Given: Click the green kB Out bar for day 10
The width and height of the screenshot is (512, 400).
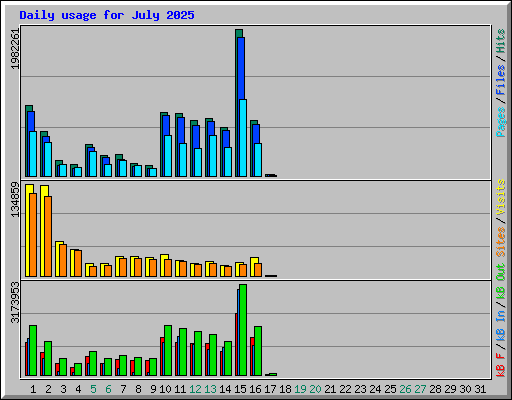Looking at the screenshot, I should [168, 351].
